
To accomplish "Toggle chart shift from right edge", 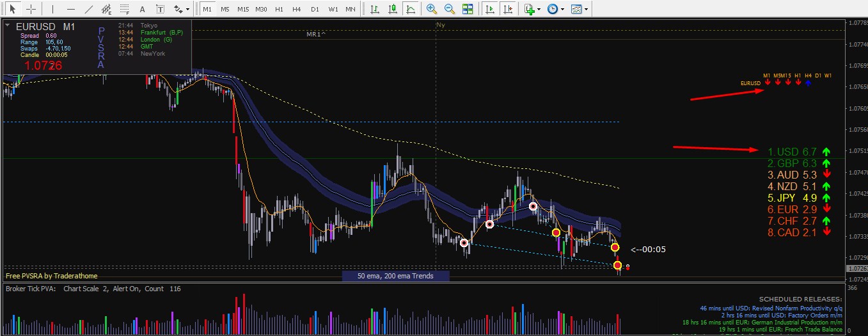I will (x=508, y=10).
